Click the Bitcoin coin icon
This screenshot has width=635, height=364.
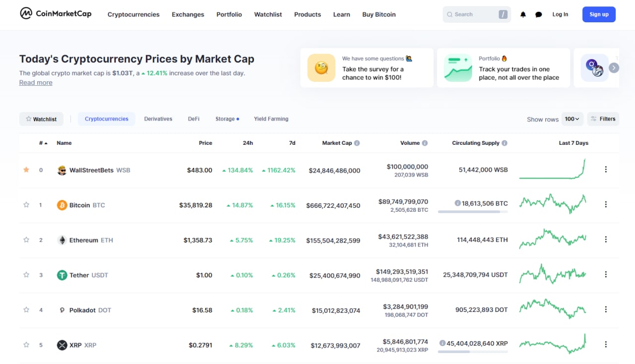click(62, 205)
